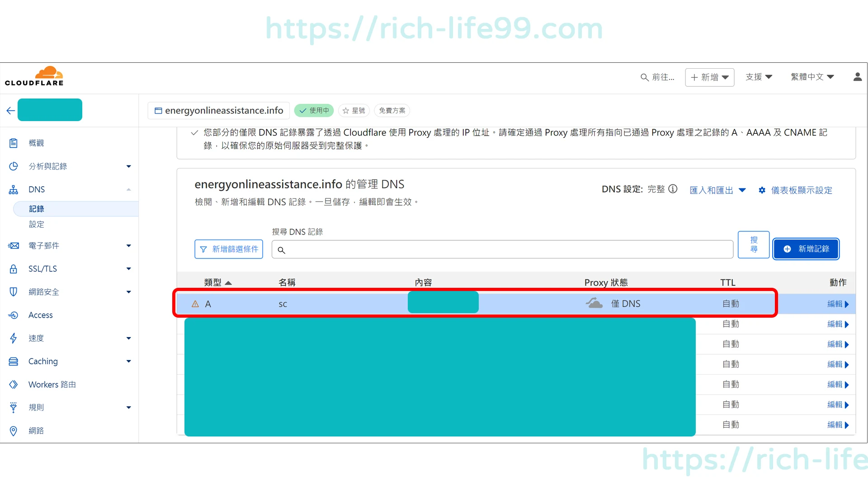Click the SSL/TLS padlock icon

pos(14,269)
